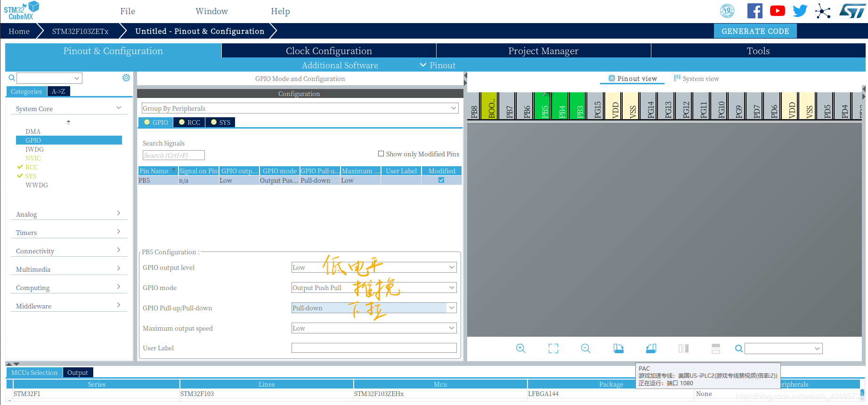
Task: Rotate the chip counter-clockwise
Action: point(651,348)
